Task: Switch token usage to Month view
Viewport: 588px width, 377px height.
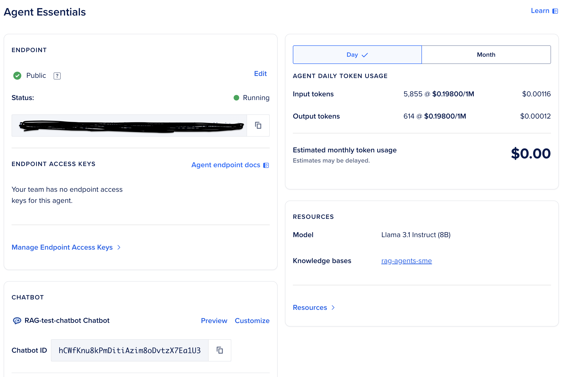Action: pos(486,55)
